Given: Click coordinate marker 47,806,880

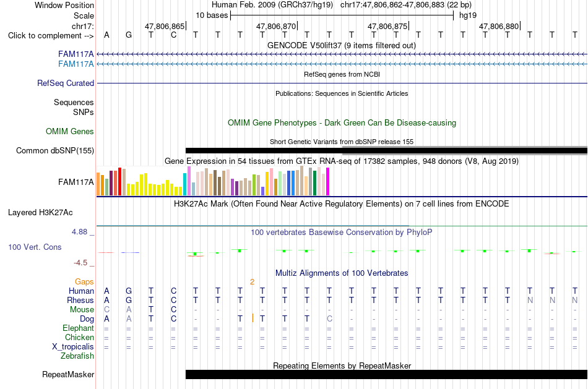Looking at the screenshot, I should (x=499, y=26).
